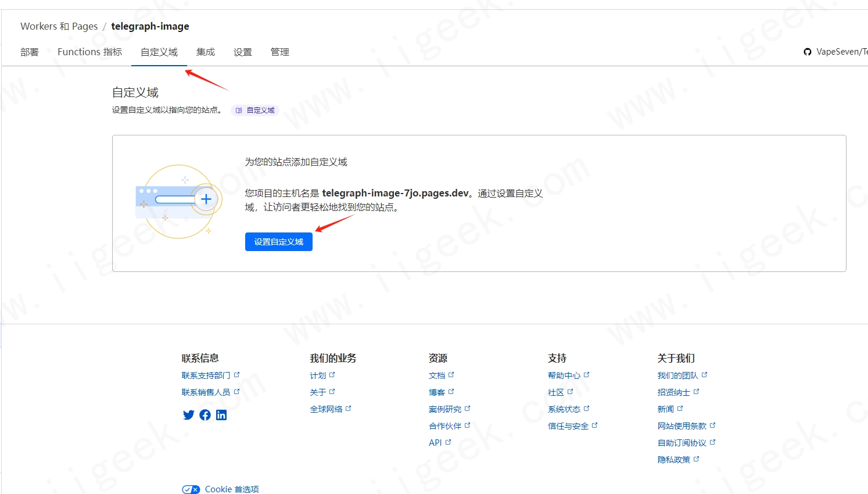
Task: Go to the 设置 tab
Action: pos(243,52)
